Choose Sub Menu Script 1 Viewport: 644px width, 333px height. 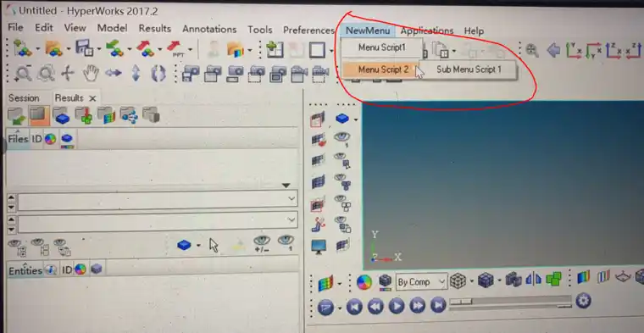click(x=469, y=69)
